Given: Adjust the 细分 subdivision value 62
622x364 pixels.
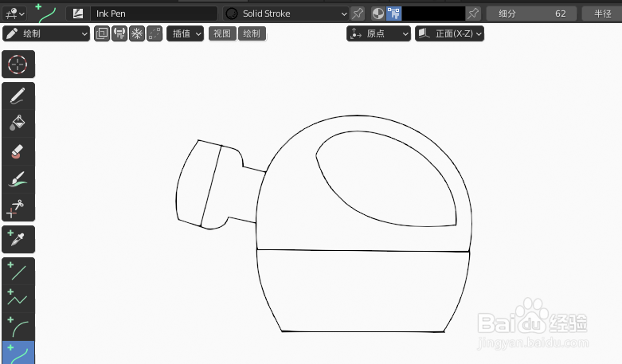Looking at the screenshot, I should click(532, 14).
